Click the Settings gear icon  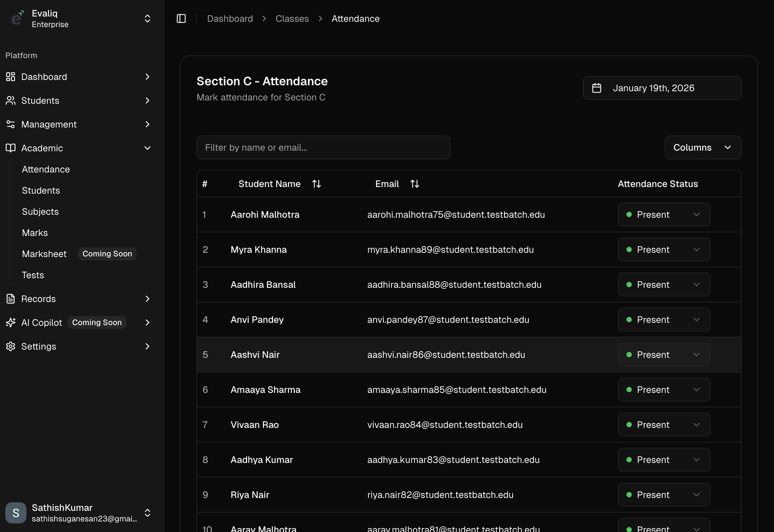(11, 346)
